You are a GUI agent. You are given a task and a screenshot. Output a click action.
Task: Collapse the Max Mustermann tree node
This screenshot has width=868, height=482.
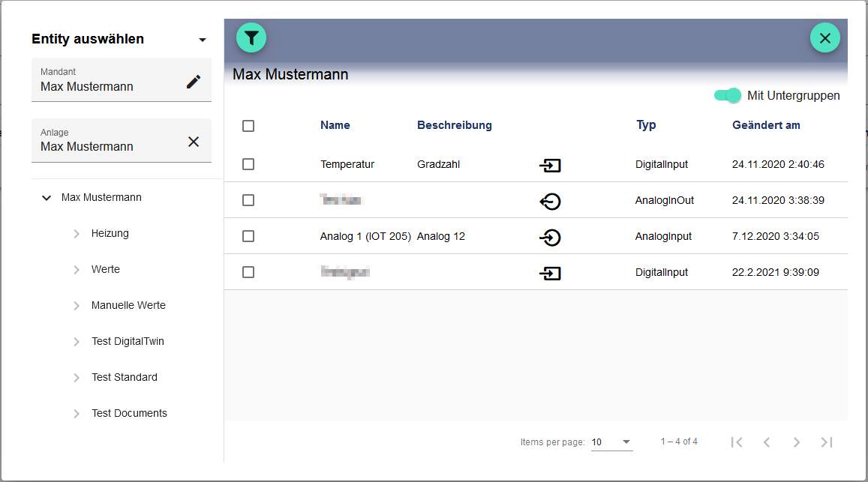pos(47,198)
